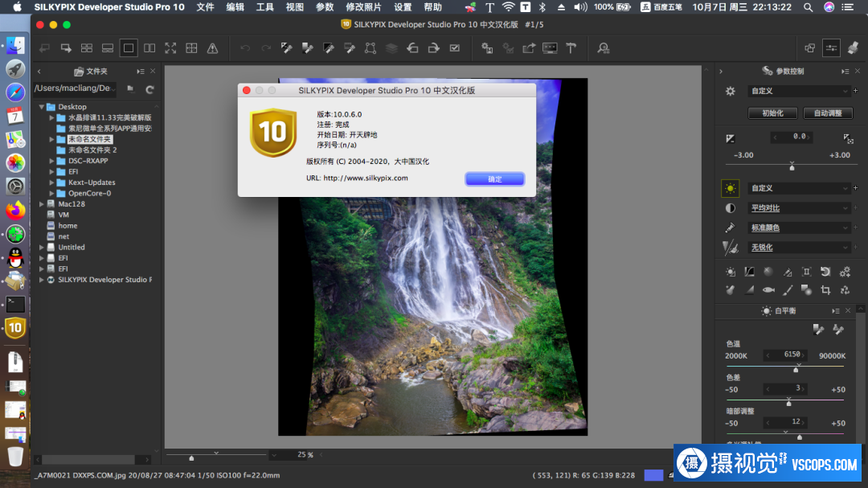This screenshot has width=868, height=488.
Task: Open the 参数 menu
Action: pyautogui.click(x=325, y=7)
